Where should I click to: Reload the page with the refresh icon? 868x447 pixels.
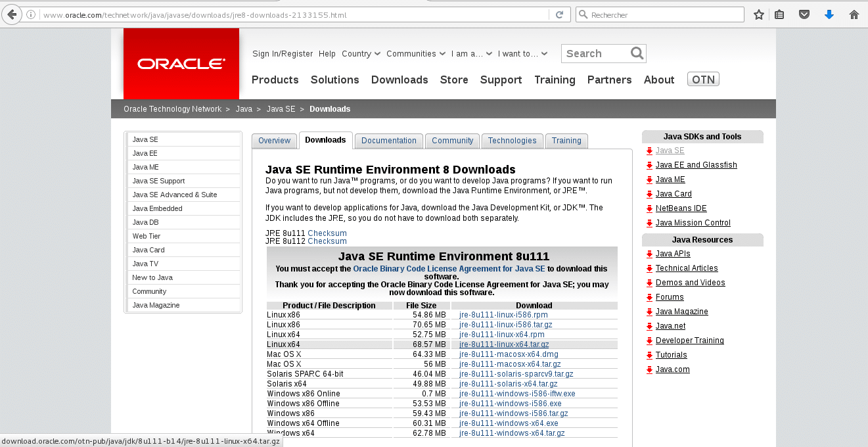point(560,14)
